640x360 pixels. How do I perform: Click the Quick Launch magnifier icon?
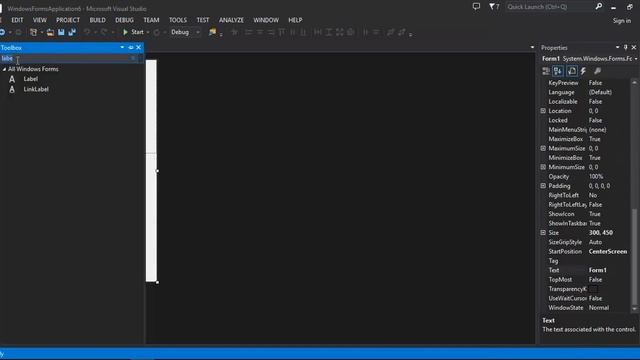pos(598,7)
